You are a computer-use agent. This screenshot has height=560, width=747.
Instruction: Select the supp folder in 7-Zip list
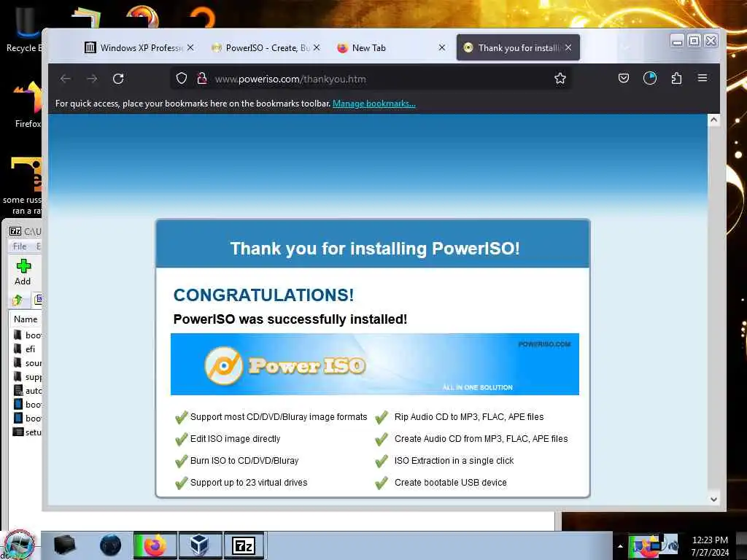[x=28, y=377]
